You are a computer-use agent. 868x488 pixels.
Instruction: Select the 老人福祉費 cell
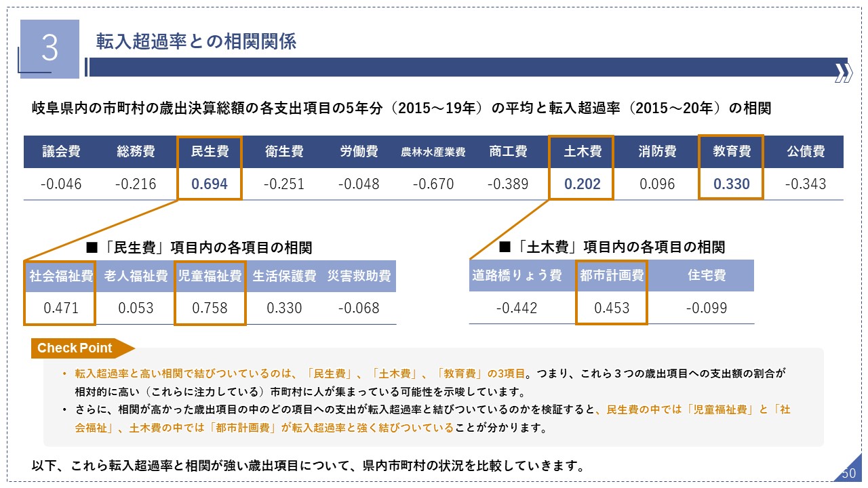pos(136,277)
